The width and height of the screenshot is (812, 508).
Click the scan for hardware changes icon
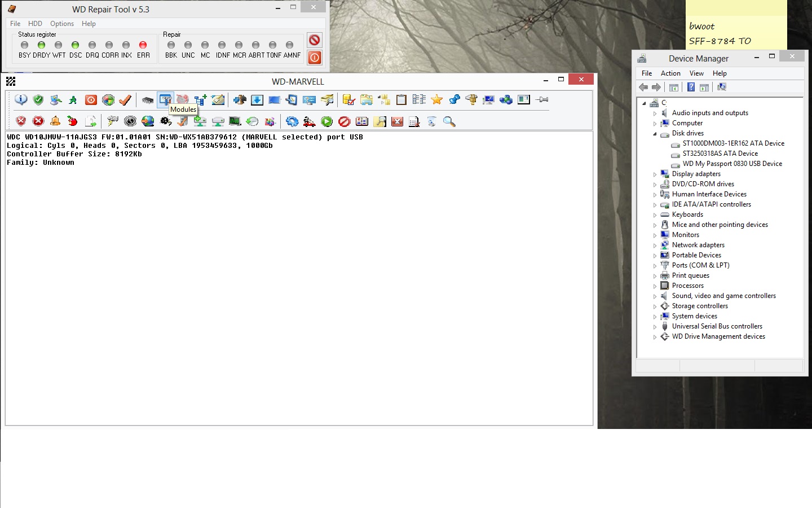coord(722,87)
